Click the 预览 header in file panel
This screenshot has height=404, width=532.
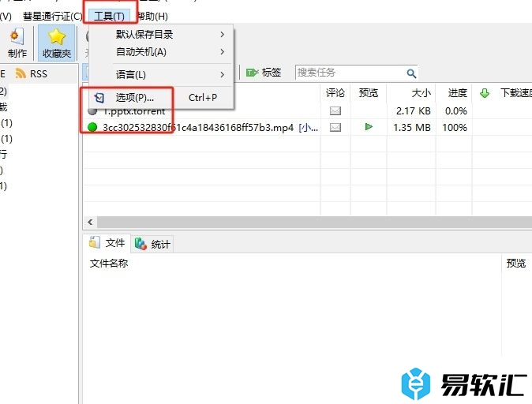tap(515, 263)
